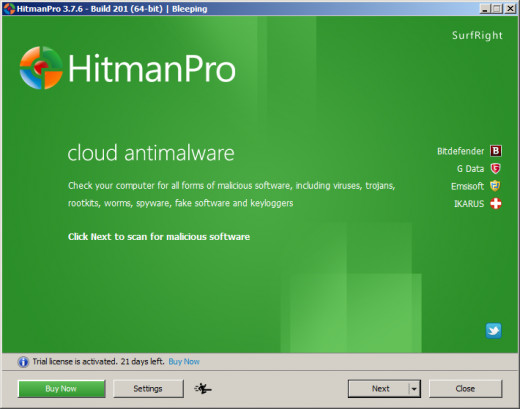
Task: Click the Twitter bird icon
Action: [x=493, y=331]
